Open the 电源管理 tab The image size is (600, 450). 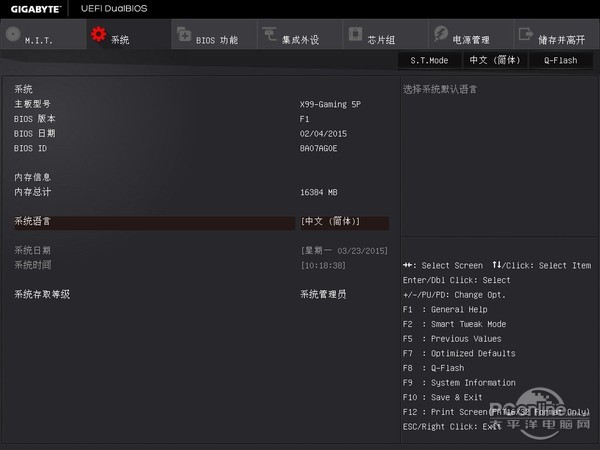click(x=471, y=34)
